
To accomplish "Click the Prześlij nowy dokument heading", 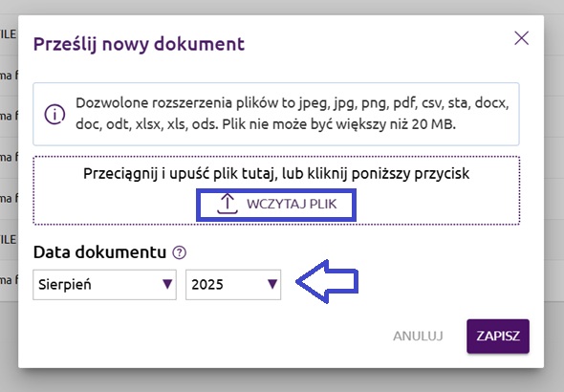I will point(139,44).
